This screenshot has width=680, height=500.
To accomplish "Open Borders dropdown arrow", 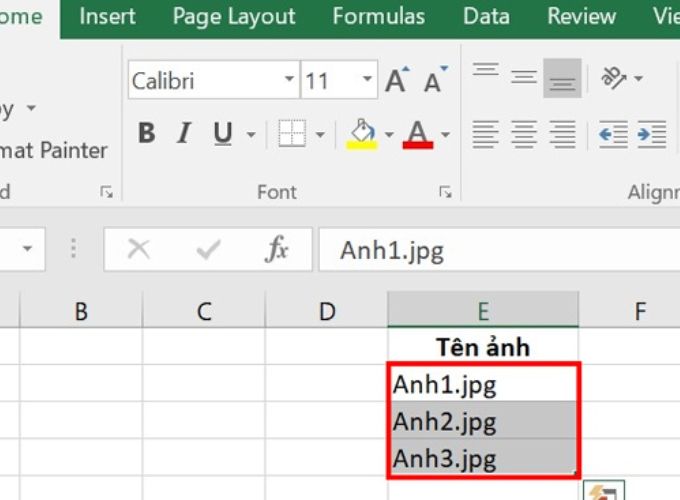I will tap(320, 134).
